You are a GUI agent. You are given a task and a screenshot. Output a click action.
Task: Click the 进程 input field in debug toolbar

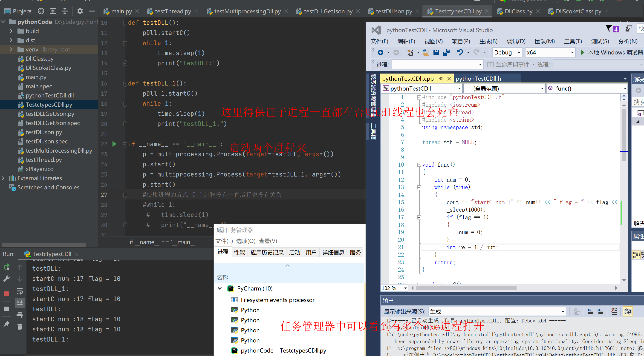(436, 64)
